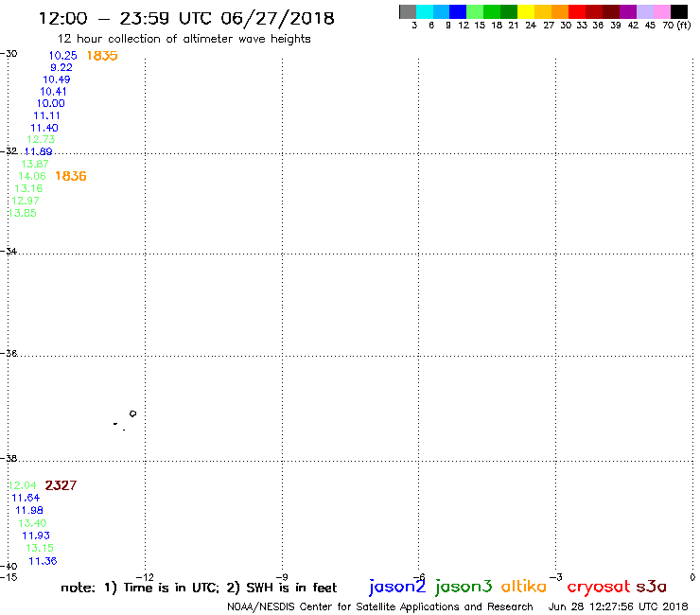
Task: Select the 13.87 wave height value
Action: click(35, 164)
